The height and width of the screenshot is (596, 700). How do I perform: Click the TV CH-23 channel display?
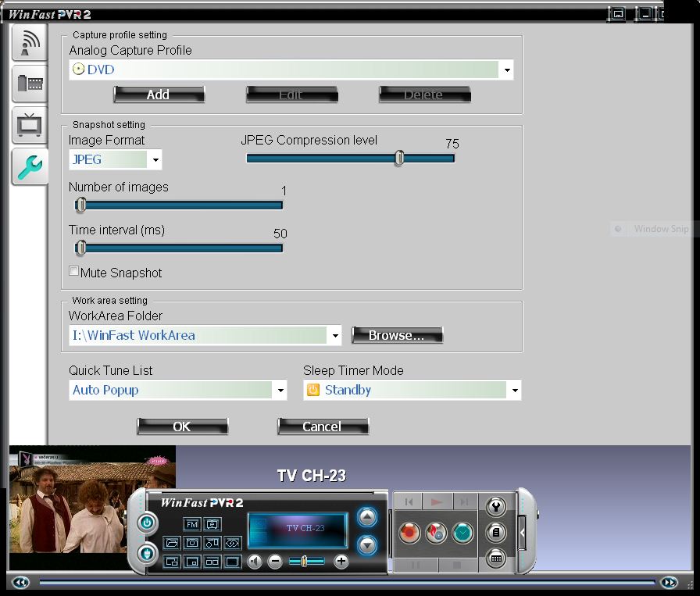pos(298,530)
